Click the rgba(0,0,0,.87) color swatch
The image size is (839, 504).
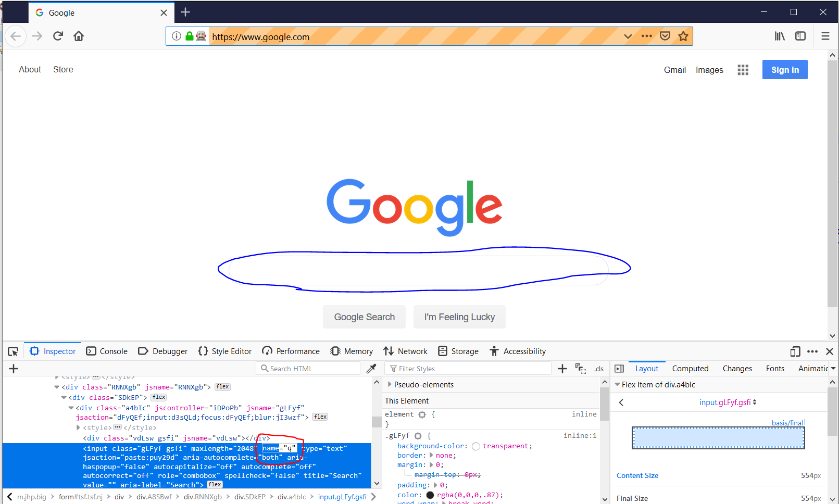coord(430,495)
